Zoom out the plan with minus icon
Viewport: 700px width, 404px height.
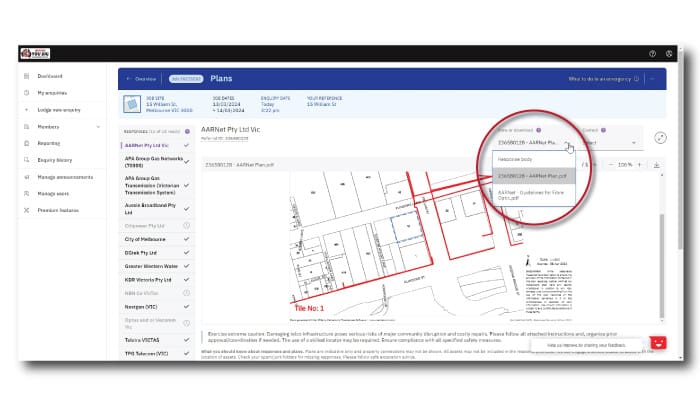609,165
